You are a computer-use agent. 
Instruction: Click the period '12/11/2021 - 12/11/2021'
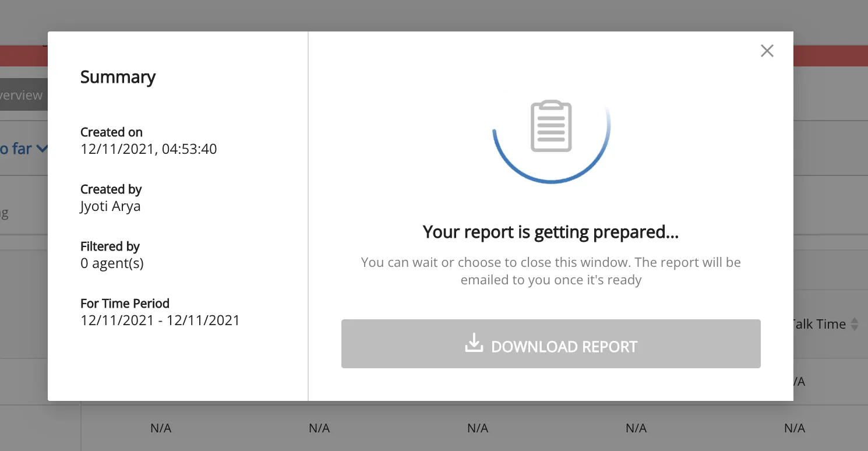(x=160, y=320)
